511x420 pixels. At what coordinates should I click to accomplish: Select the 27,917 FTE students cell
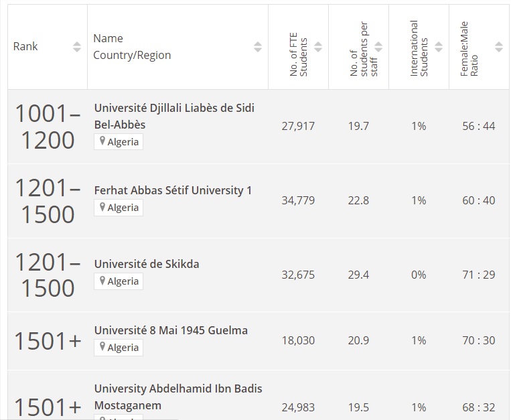(x=298, y=126)
